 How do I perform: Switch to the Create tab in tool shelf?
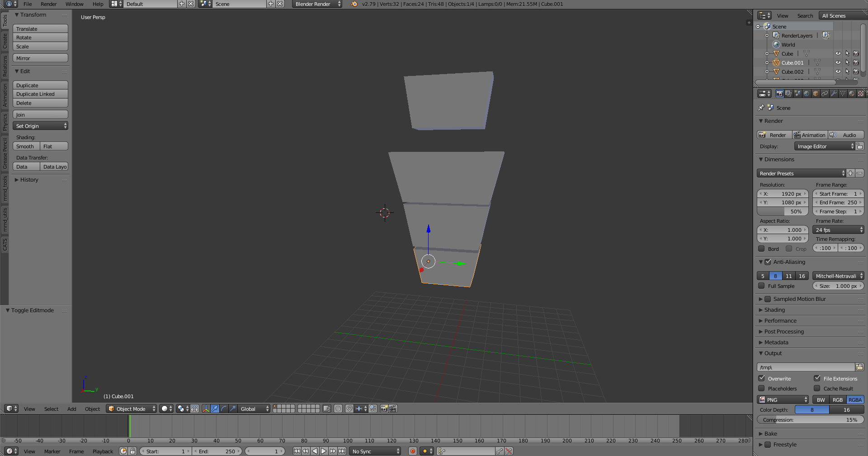(x=5, y=41)
